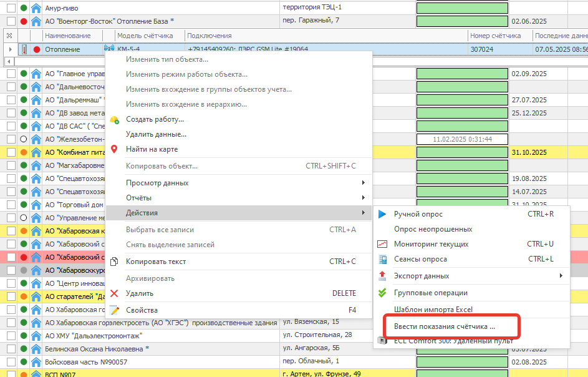The image size is (588, 377).
Task: Click the name АО ХМУ "Дальэлектромонтаж"
Action: point(94,336)
